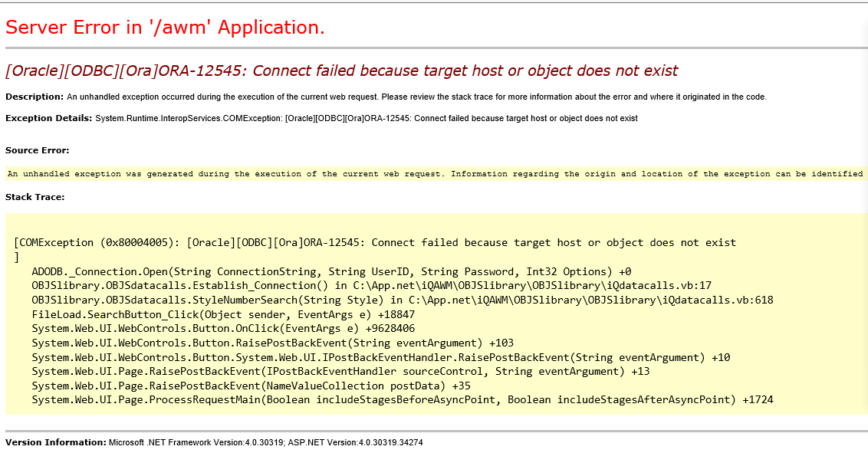Image resolution: width=868 pixels, height=453 pixels.
Task: Click the 'Server Error in /awm Application' heading
Action: click(165, 28)
